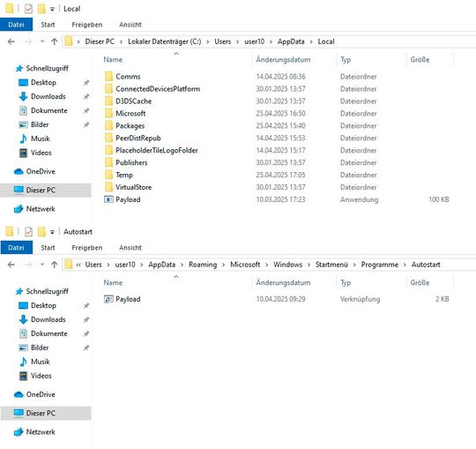Select the Publishers folder icon
476x449 pixels.
click(108, 162)
